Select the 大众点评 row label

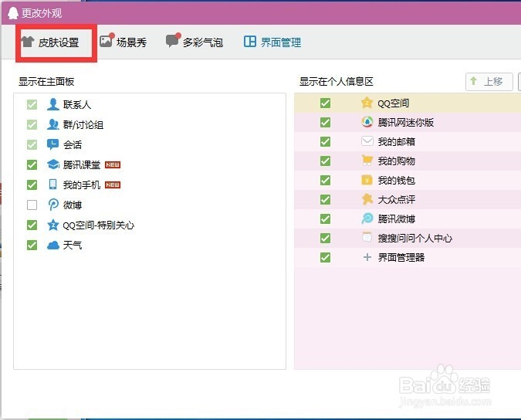[x=397, y=199]
